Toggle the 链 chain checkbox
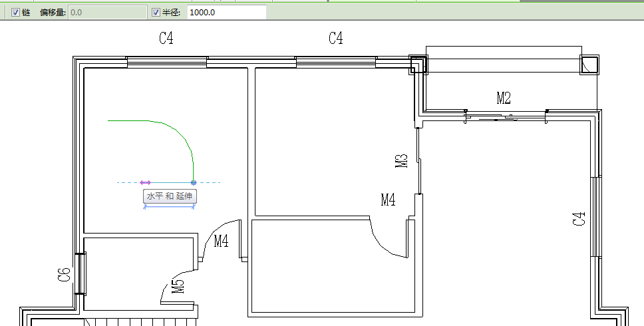Viewport: 644px width, 326px height. [15, 13]
